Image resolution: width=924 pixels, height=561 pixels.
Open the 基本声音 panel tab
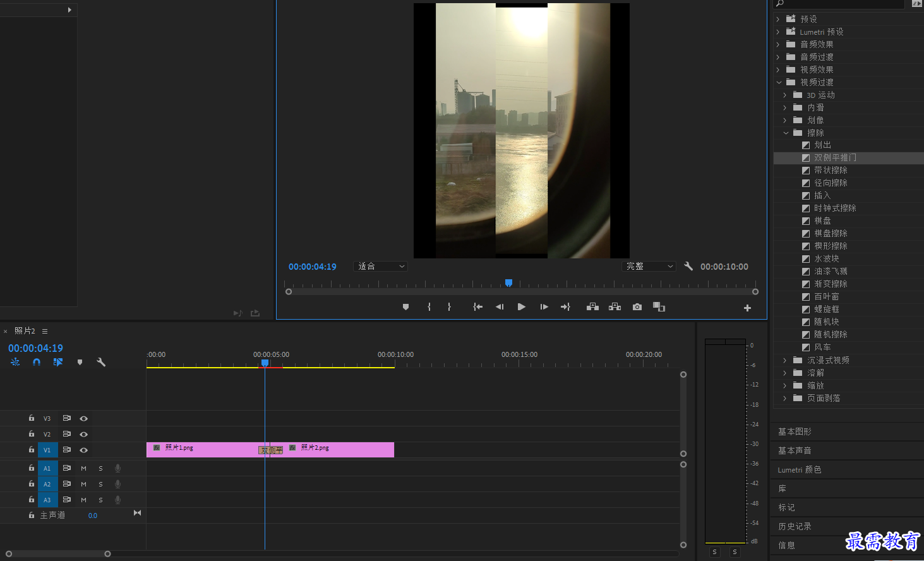pos(795,450)
